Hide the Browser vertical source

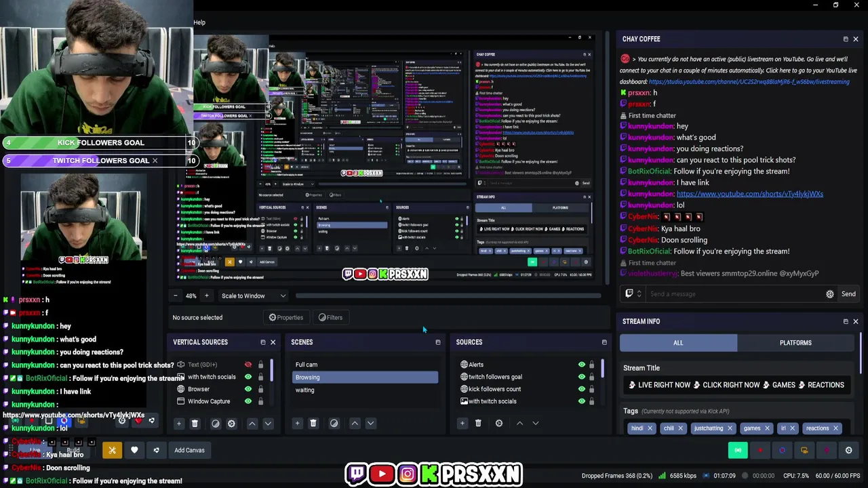pyautogui.click(x=248, y=389)
